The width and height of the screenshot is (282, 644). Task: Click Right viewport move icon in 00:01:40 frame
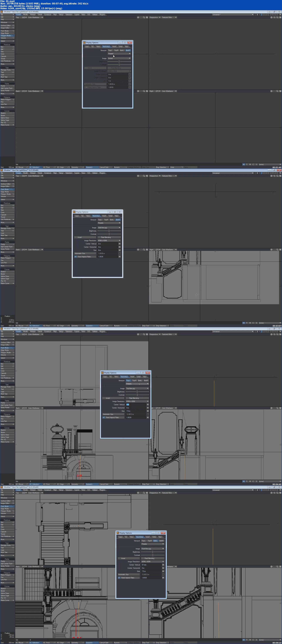[271, 91]
